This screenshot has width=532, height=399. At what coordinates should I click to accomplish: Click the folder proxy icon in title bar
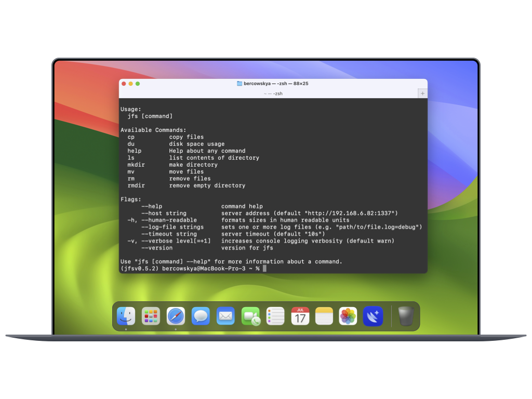click(x=240, y=84)
